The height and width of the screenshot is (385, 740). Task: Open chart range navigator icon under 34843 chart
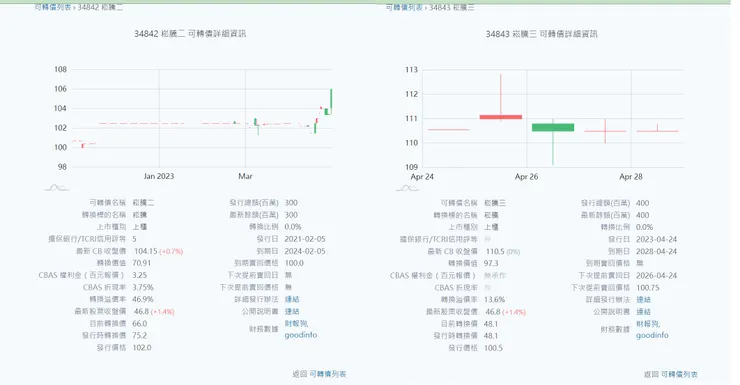point(408,188)
